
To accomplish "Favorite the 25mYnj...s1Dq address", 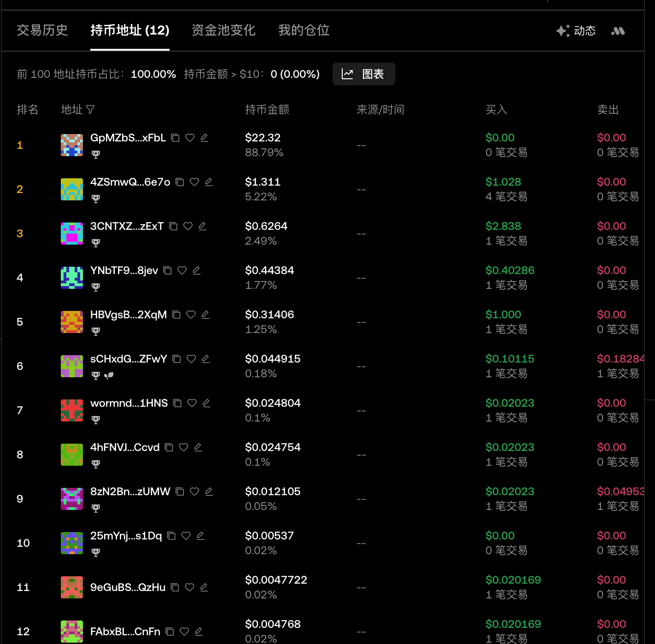I will point(186,536).
